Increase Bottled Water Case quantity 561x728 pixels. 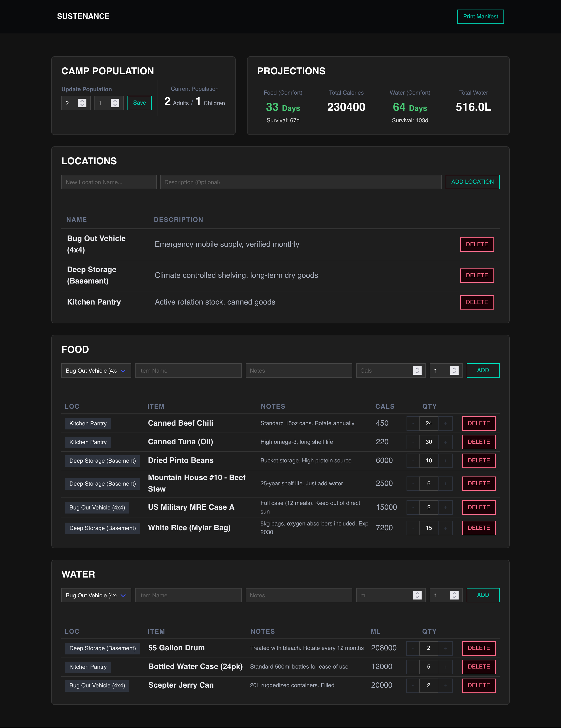tap(445, 667)
